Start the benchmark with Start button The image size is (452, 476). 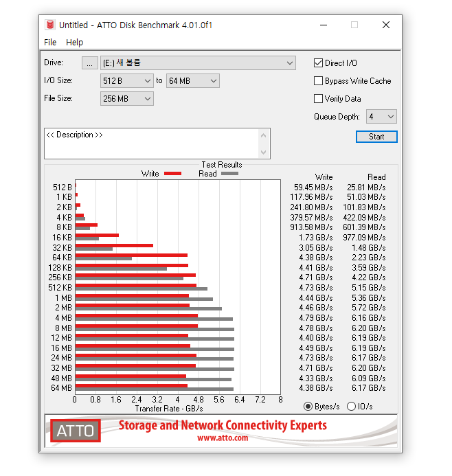[x=376, y=137]
